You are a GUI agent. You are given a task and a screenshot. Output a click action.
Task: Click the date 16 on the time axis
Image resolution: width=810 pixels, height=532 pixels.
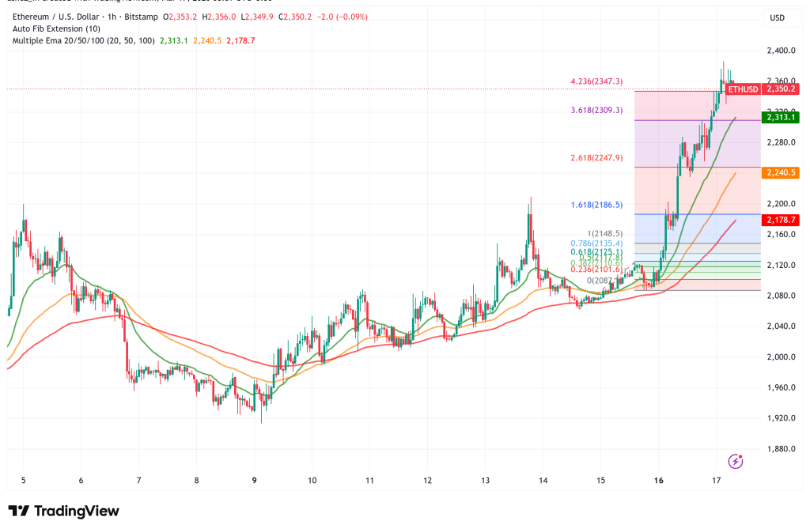click(659, 481)
